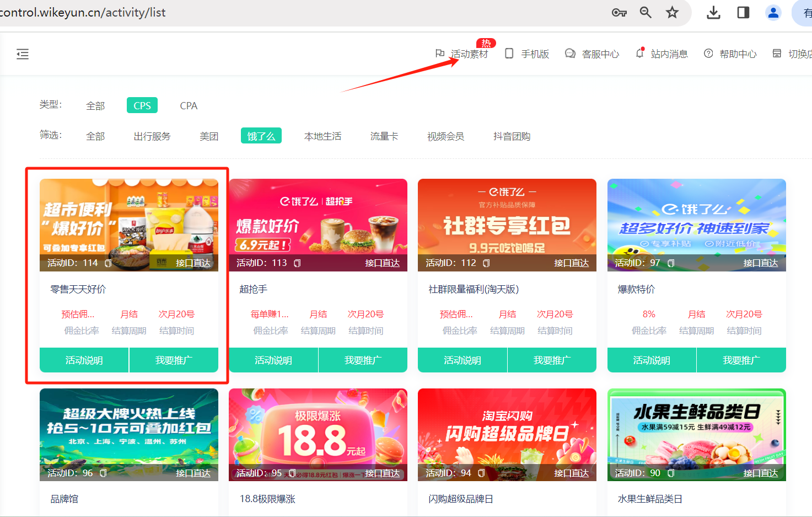The image size is (812, 517).
Task: Click 活动说明 for 超抢手
Action: click(273, 360)
